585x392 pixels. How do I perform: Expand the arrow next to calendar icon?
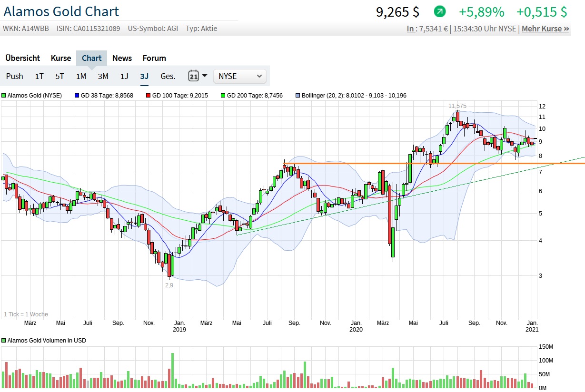(205, 76)
